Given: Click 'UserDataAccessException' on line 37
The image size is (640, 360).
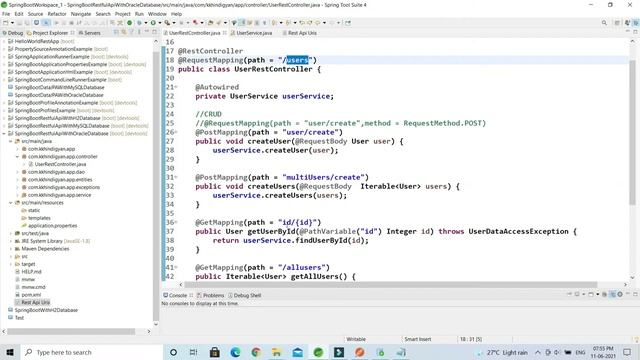Looking at the screenshot, I should click(518, 231).
